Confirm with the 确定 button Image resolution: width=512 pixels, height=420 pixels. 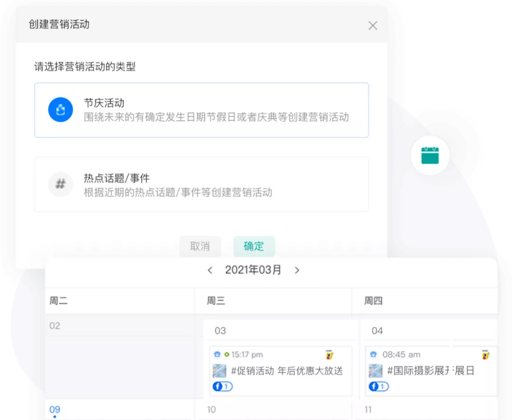pyautogui.click(x=254, y=246)
